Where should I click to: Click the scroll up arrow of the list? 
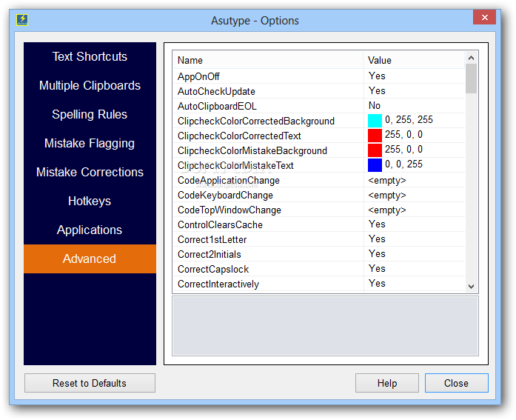[x=472, y=58]
